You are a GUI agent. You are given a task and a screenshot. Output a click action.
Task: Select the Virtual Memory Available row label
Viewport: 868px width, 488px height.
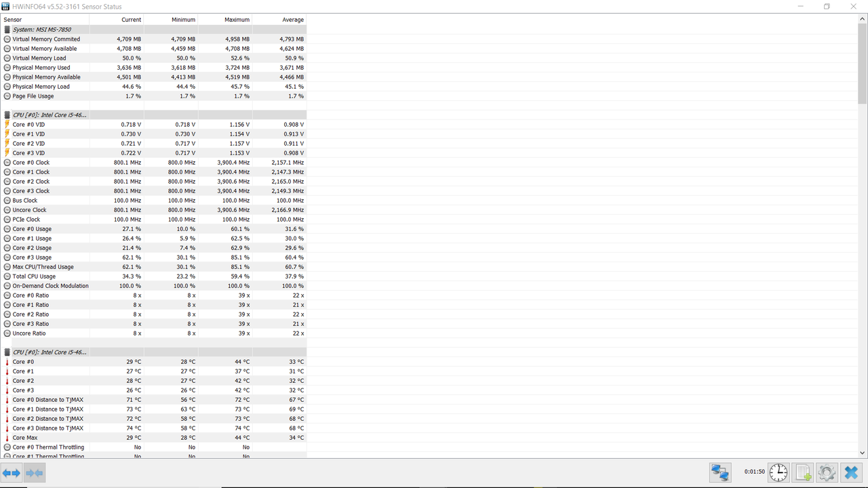coord(45,49)
